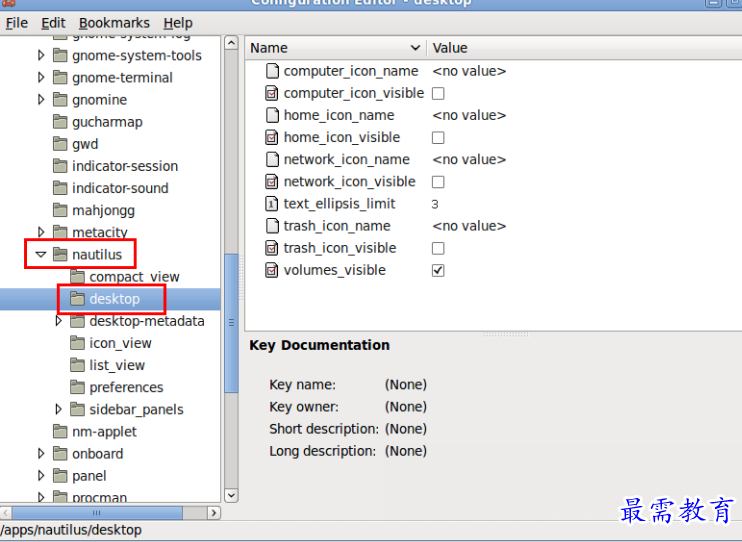Viewport: 742px width, 542px height.
Task: Click the tree horizontal scrollbar thumb
Action: click(x=97, y=513)
